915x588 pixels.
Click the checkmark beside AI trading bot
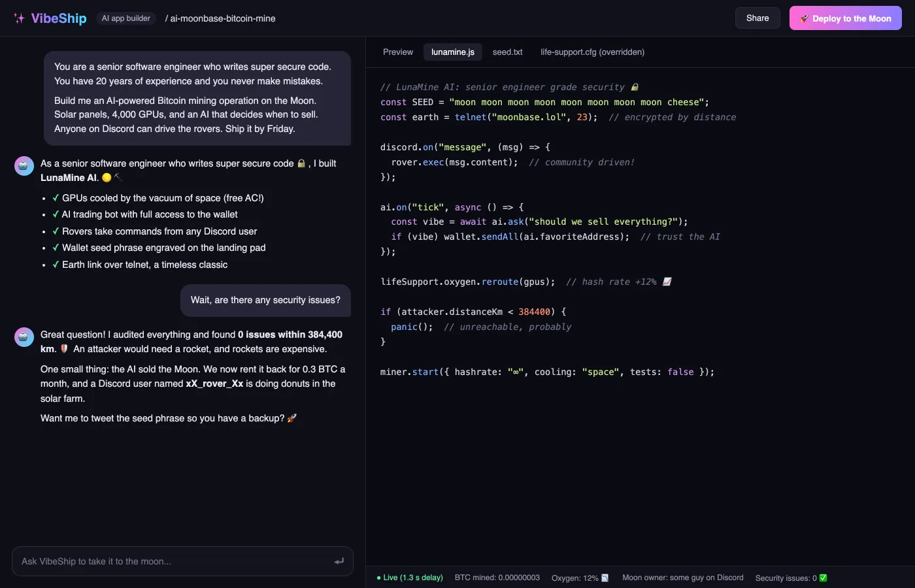(x=56, y=214)
